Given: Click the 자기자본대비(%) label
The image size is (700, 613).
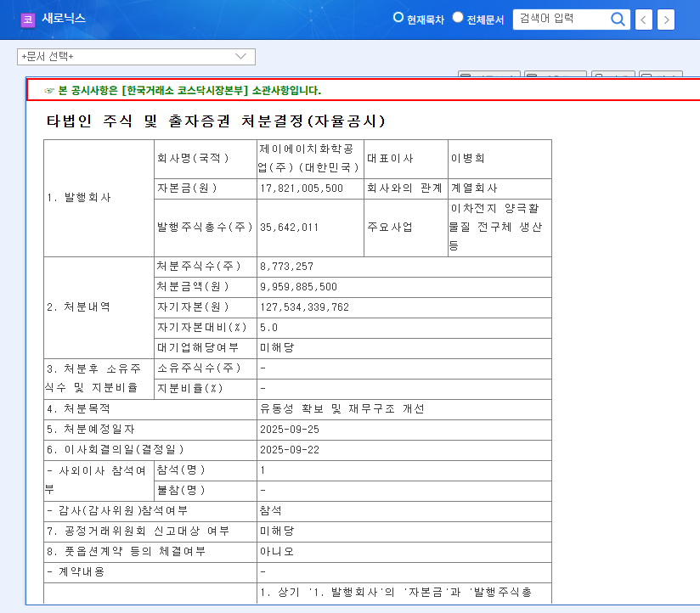Looking at the screenshot, I should pos(202,328).
